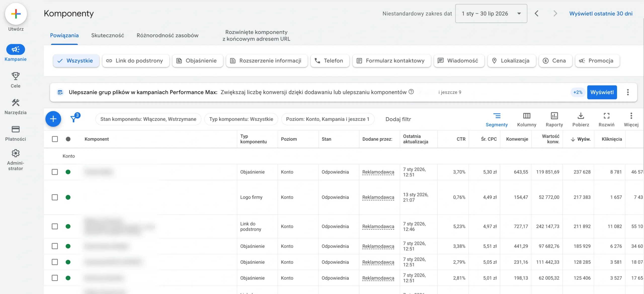Select Formularz kontaktowy chip
The height and width of the screenshot is (294, 644).
tap(391, 61)
